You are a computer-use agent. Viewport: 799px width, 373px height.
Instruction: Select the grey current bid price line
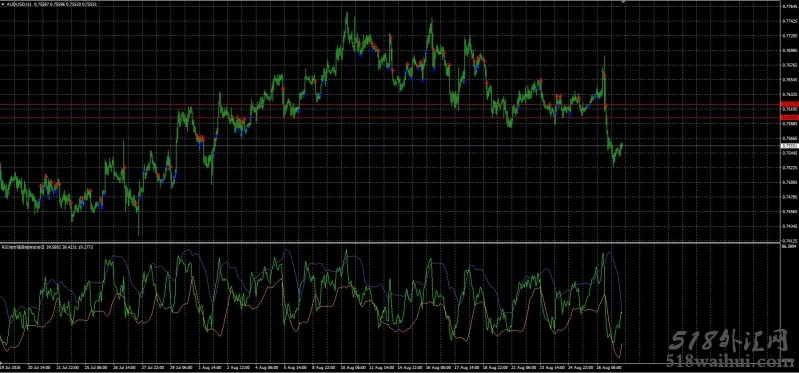[390, 146]
